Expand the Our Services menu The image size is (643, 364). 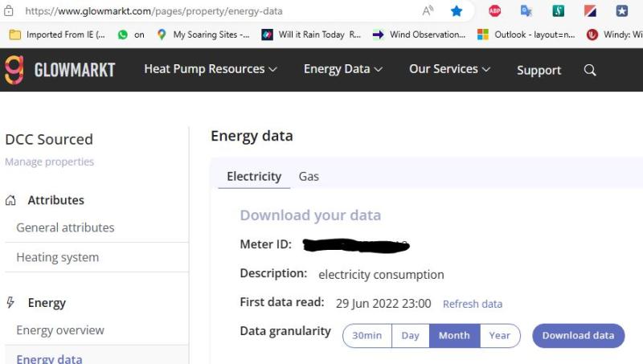pos(449,69)
